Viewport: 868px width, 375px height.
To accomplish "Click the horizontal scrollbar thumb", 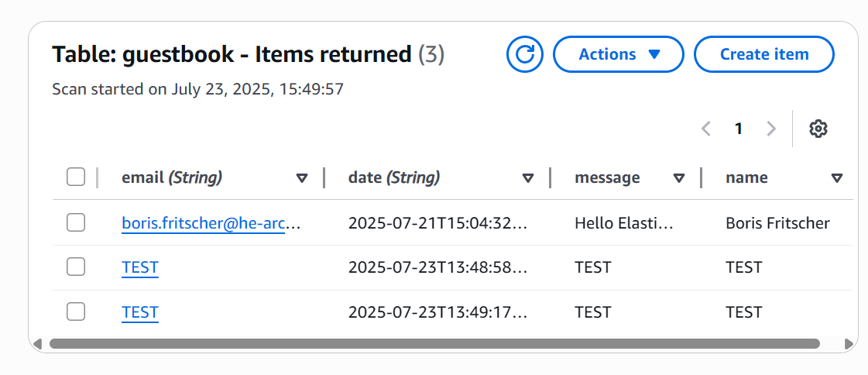I will [x=434, y=343].
